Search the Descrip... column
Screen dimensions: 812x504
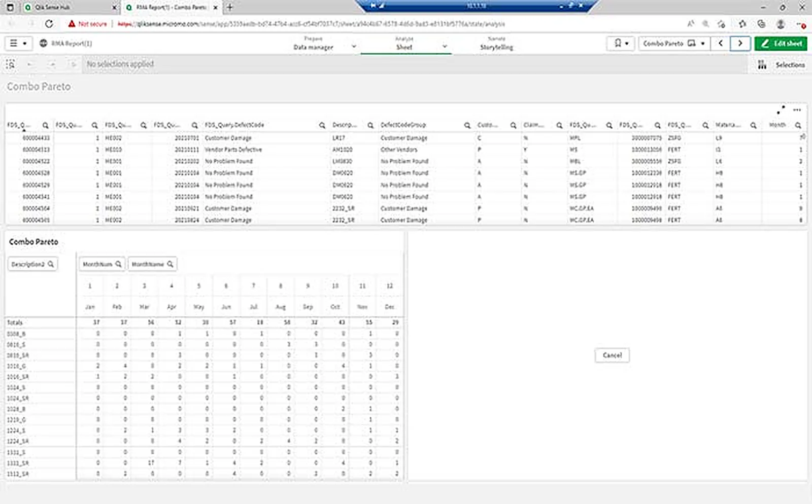click(x=370, y=125)
